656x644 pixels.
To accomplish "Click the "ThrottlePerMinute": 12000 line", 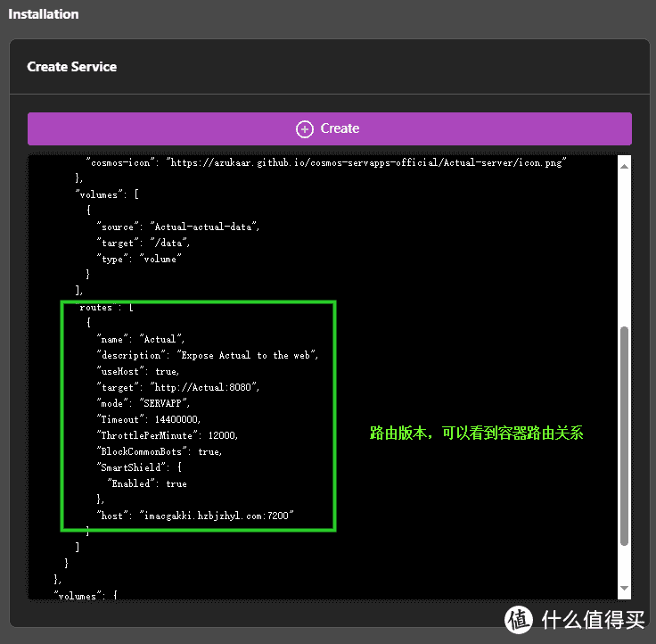I will (168, 435).
